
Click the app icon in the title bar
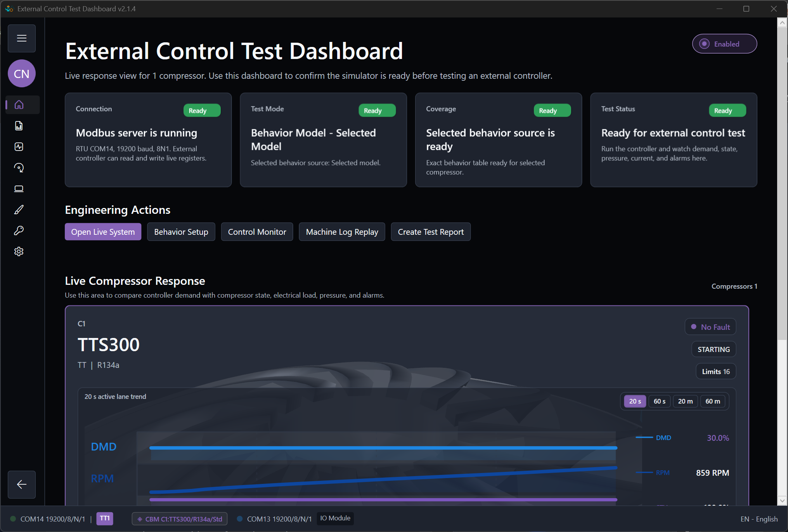click(9, 9)
